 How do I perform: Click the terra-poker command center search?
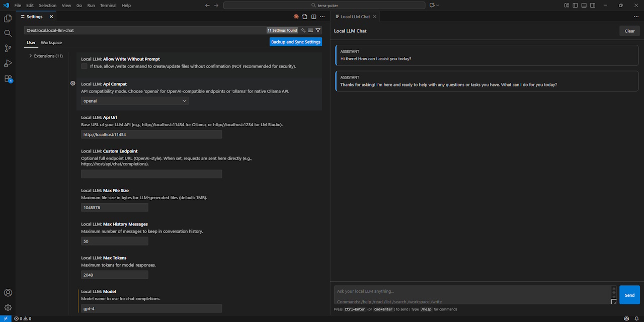point(325,5)
